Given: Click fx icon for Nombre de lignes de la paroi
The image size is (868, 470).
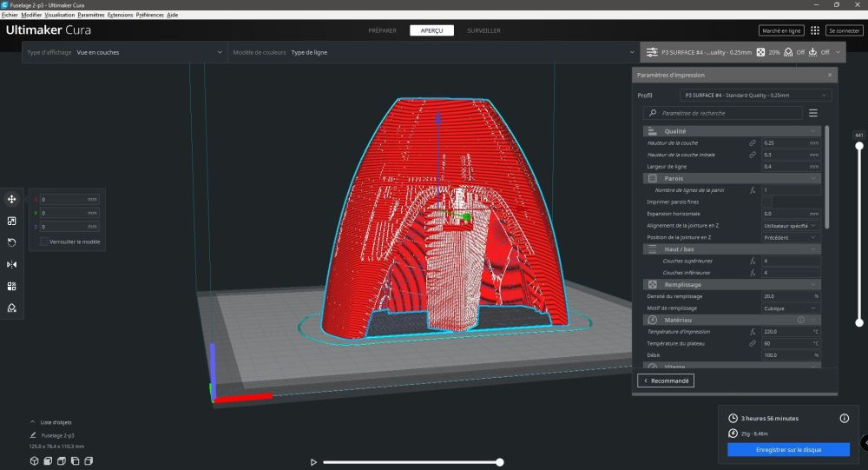Looking at the screenshot, I should tap(753, 190).
